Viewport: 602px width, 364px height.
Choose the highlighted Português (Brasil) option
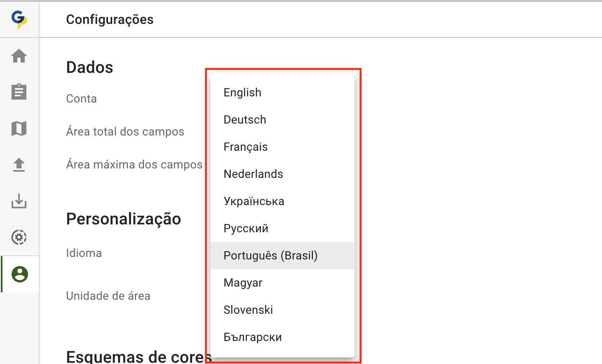click(x=270, y=256)
